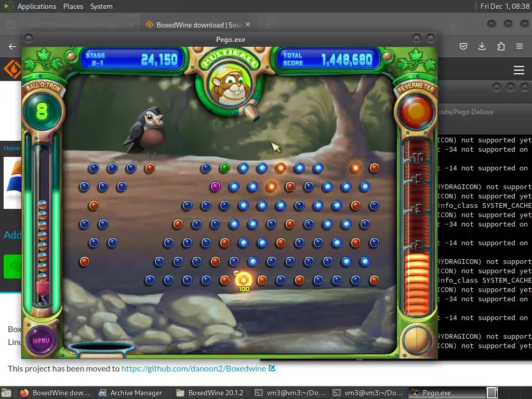The image size is (532, 399).
Task: Click the Pego.exe window menu button
Action: pos(29,38)
